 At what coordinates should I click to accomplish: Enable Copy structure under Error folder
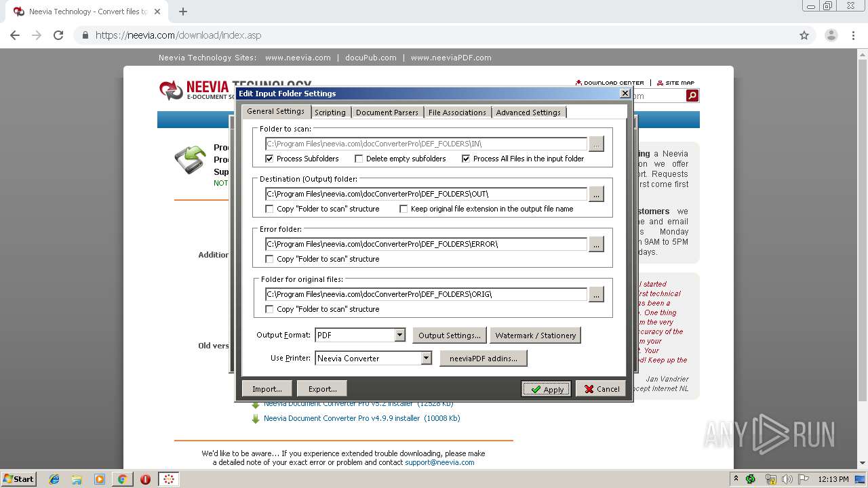(269, 259)
